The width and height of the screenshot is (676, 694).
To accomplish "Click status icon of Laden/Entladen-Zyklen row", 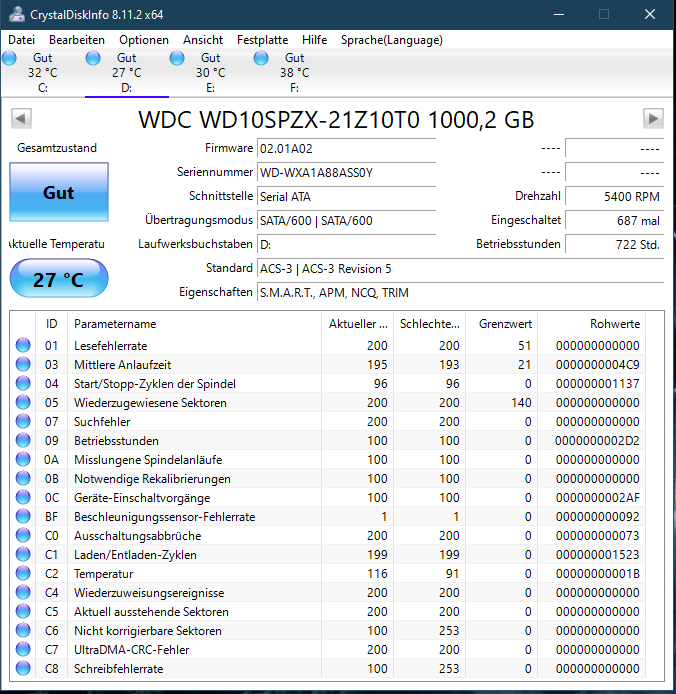I will click(23, 555).
